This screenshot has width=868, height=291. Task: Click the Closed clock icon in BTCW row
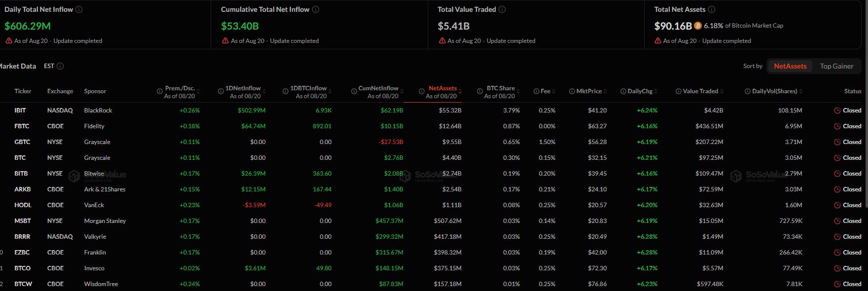(x=837, y=284)
